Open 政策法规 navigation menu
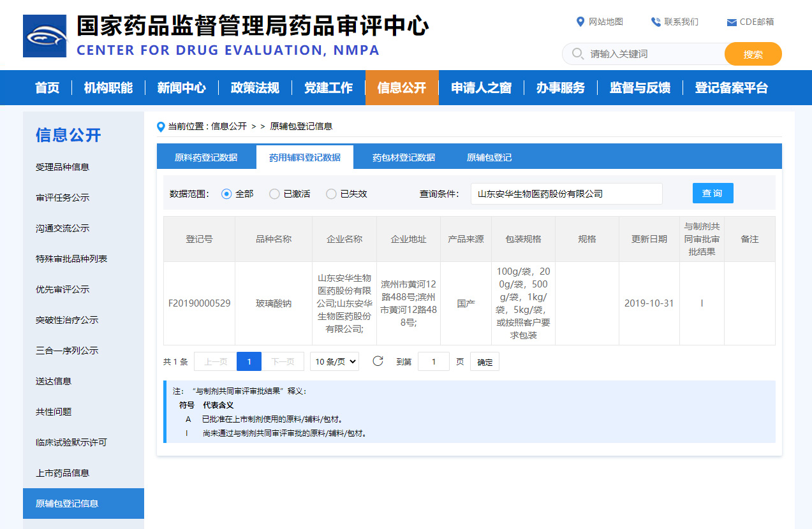 tap(255, 88)
